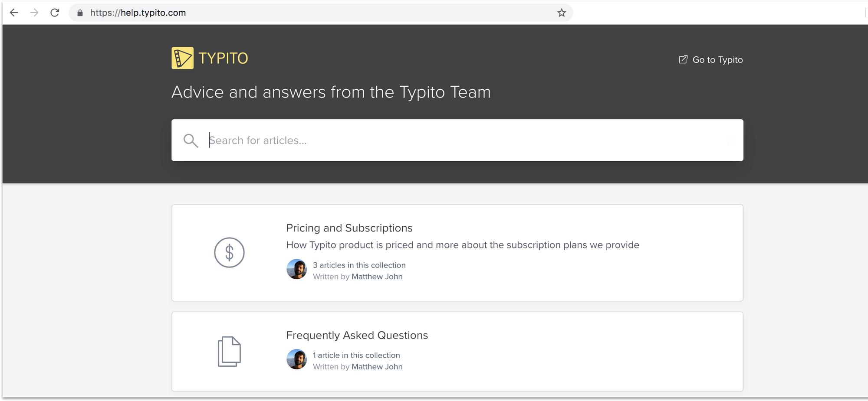Screen dimensions: 868x401
Task: Click 'Written by Matthew John' under Pricing
Action: tap(358, 277)
